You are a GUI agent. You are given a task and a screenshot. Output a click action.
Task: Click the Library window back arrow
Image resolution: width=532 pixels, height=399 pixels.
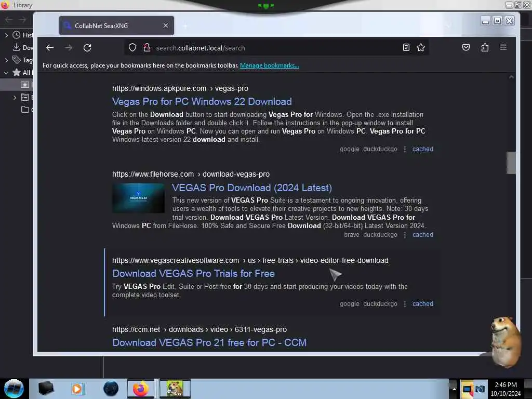point(8,20)
